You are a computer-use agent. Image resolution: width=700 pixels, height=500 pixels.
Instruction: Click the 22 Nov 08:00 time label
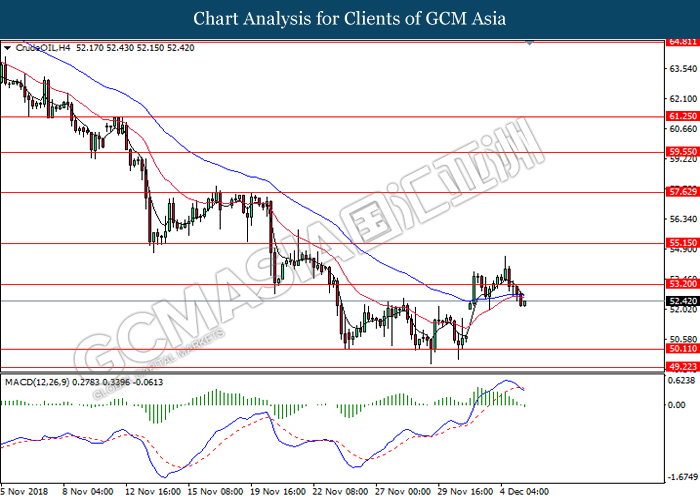pyautogui.click(x=340, y=492)
